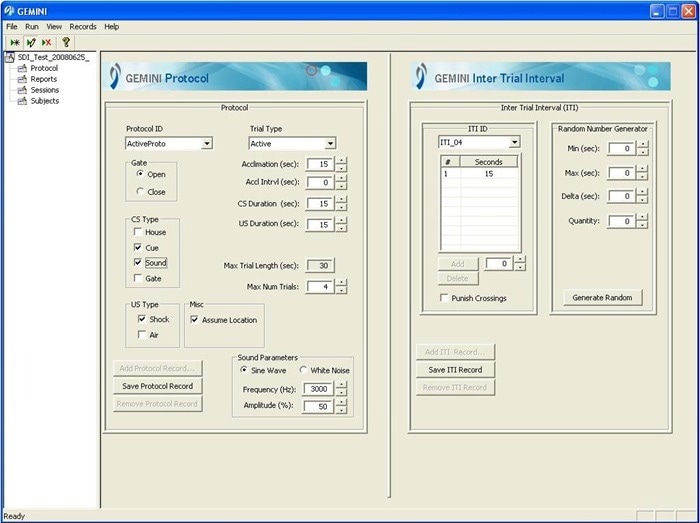Click the delete record toolbar icon with red X
This screenshot has width=700, height=523.
46,42
